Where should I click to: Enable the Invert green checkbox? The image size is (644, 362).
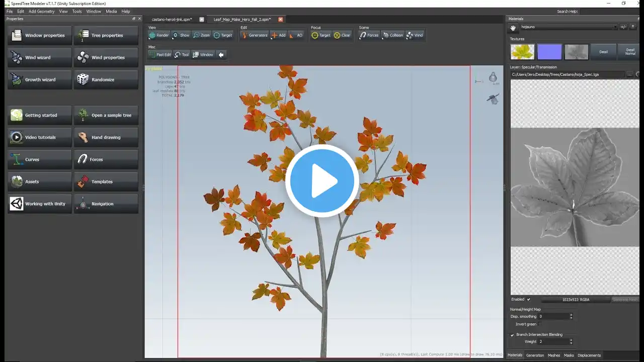[540, 324]
